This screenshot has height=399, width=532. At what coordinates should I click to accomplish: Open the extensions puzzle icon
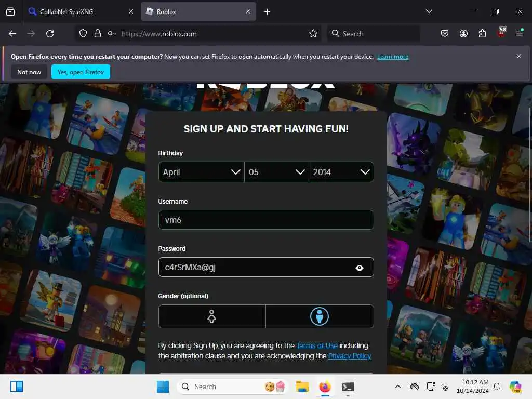click(482, 34)
